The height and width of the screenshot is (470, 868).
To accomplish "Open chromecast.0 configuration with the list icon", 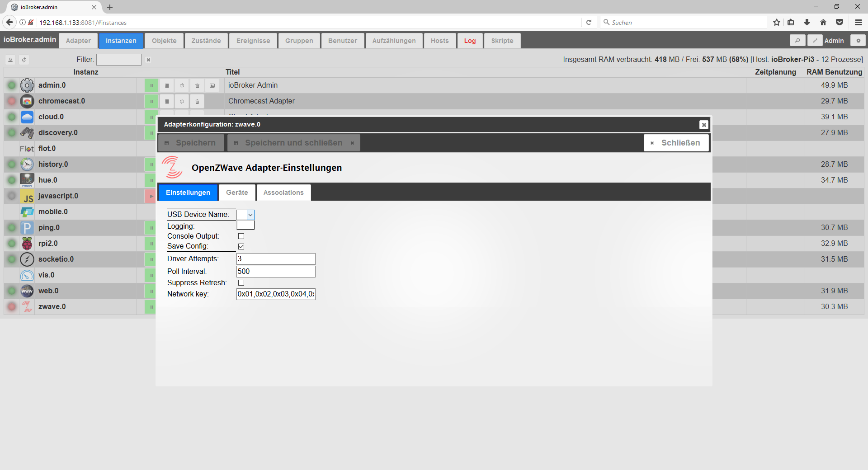I will pyautogui.click(x=167, y=101).
